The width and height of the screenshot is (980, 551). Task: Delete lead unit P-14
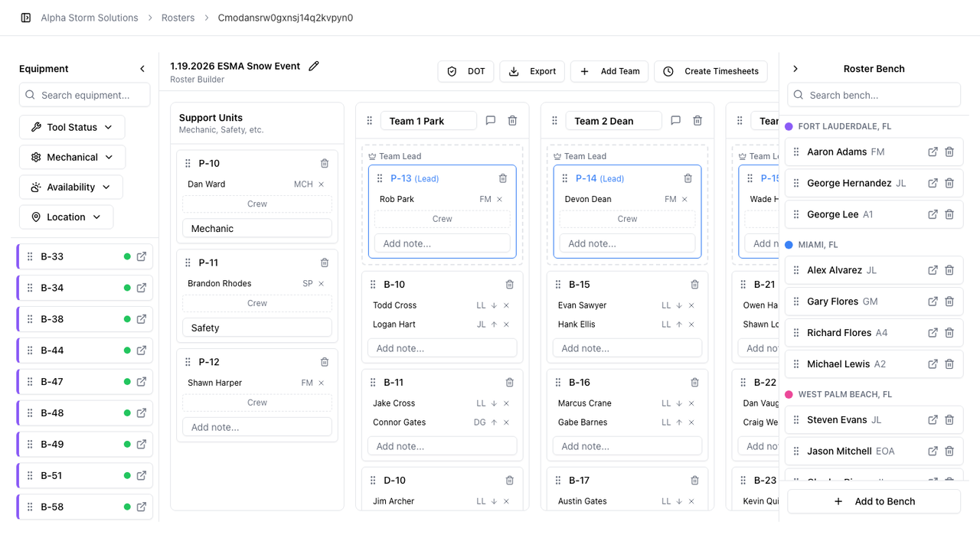[688, 178]
